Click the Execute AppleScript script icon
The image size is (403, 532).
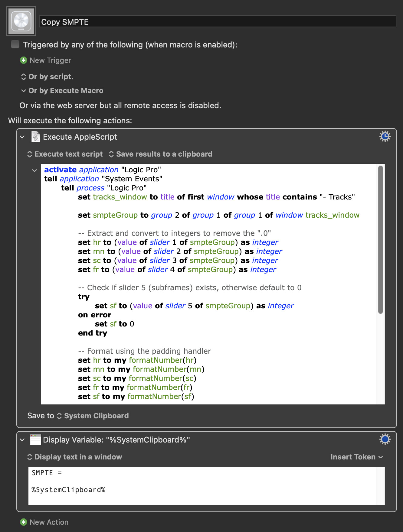[36, 137]
